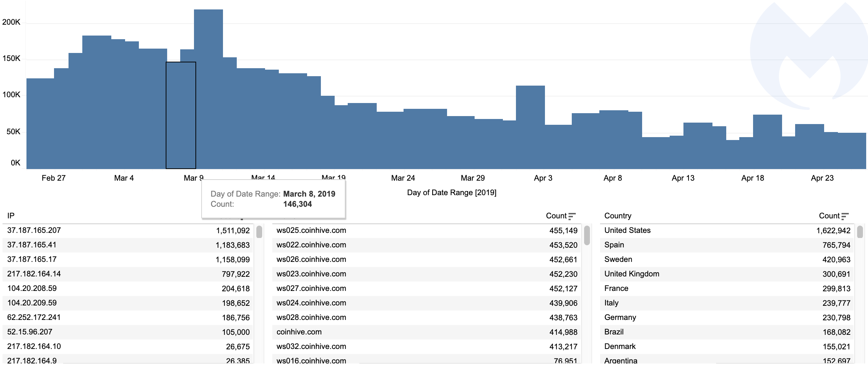
Task: Select United Kingdom in Country table
Action: click(x=632, y=274)
